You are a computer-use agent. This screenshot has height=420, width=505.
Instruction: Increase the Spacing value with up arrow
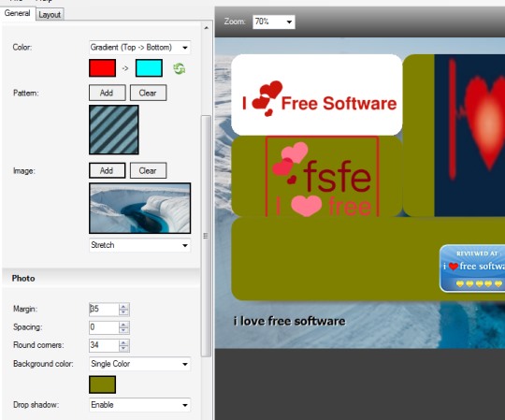point(123,325)
